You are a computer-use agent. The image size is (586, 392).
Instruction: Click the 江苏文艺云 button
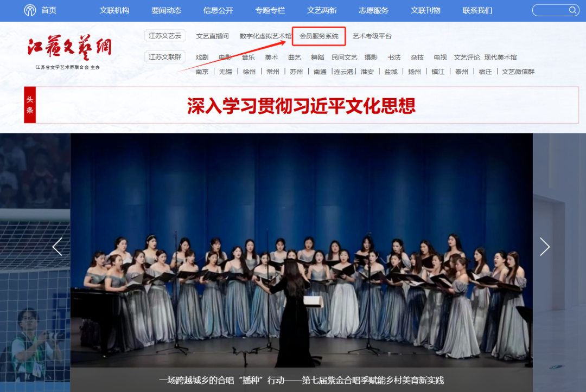coord(165,36)
